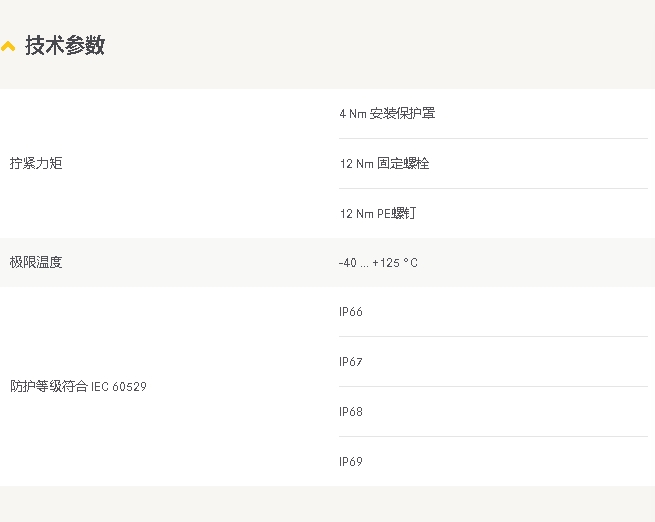Collapse section with yellow chevron icon
The height and width of the screenshot is (522, 655).
[x=8, y=46]
